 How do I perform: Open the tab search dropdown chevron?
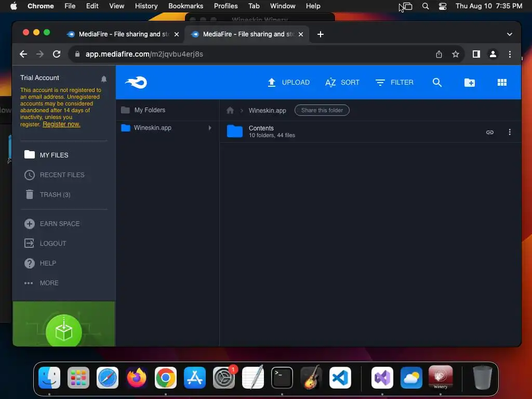click(509, 34)
